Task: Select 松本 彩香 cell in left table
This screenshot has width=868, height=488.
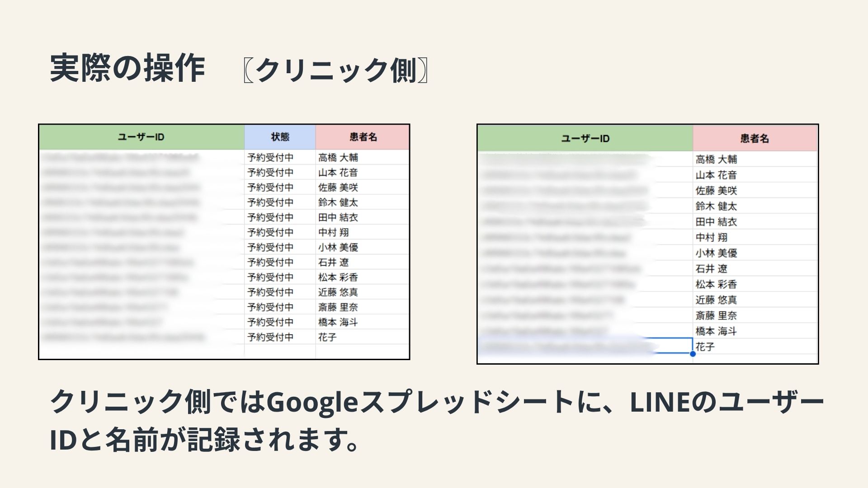Action: [x=338, y=277]
